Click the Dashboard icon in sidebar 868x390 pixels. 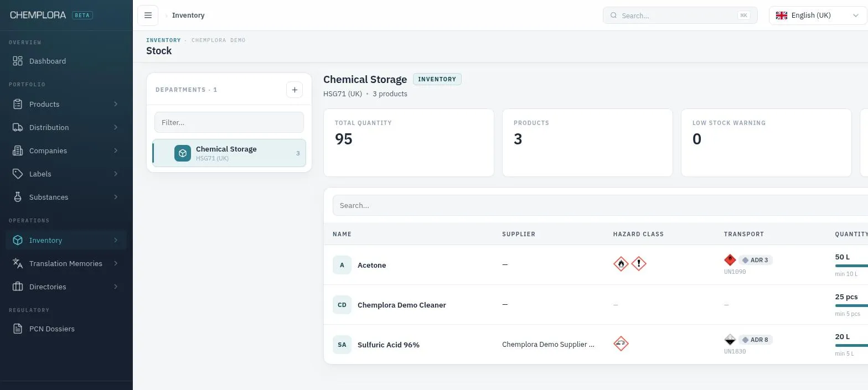click(18, 61)
